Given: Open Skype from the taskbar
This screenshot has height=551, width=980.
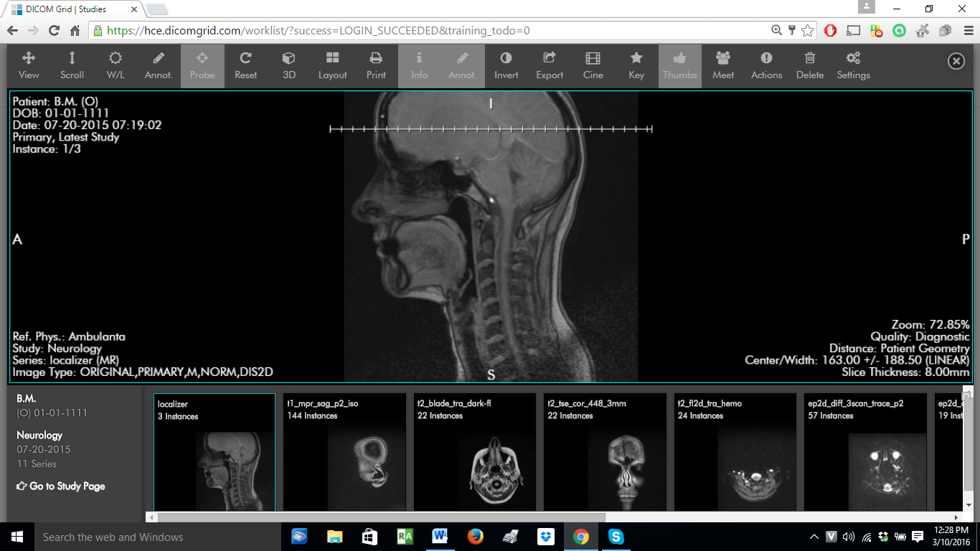Looking at the screenshot, I should tap(616, 537).
